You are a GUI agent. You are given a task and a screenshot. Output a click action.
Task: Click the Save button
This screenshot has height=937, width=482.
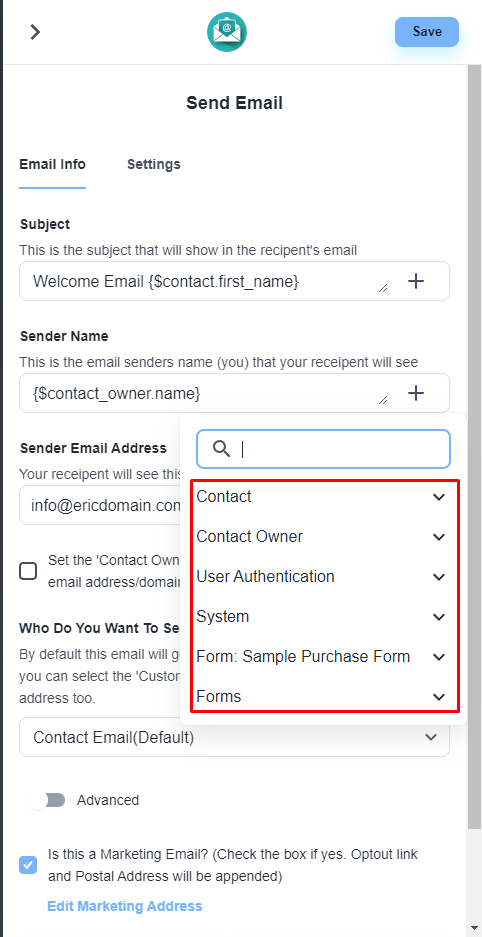426,32
